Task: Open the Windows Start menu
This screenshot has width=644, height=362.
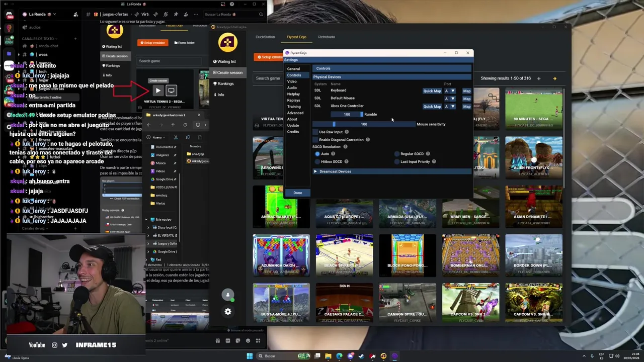Action: 250,356
